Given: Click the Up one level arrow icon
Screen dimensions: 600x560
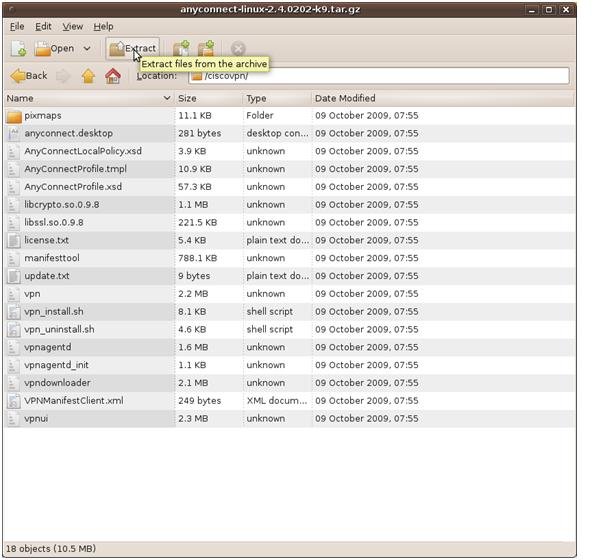Looking at the screenshot, I should [88, 76].
